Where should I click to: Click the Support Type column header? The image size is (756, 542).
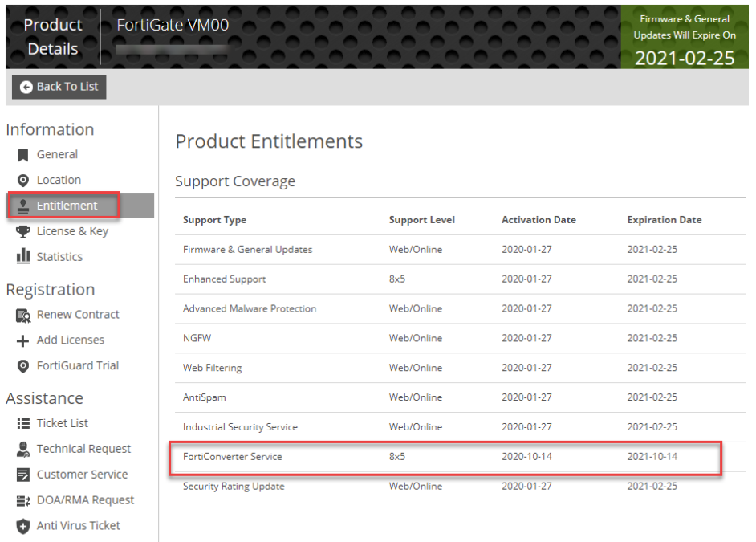[x=214, y=220]
